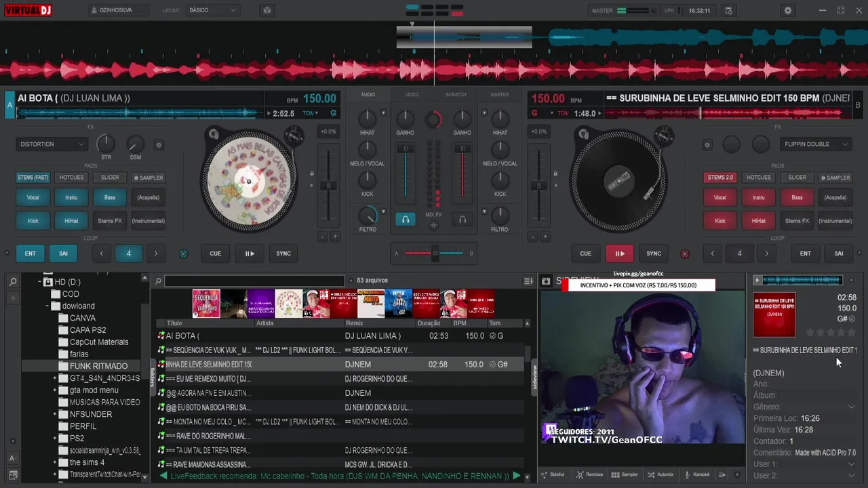Click the clock-adjacent icon after 16:32:11

728,11
